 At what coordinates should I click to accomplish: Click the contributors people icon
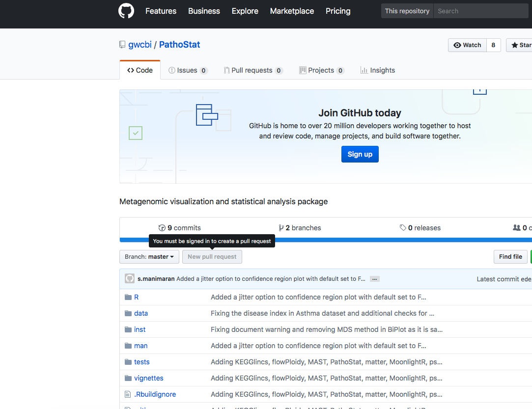point(517,227)
